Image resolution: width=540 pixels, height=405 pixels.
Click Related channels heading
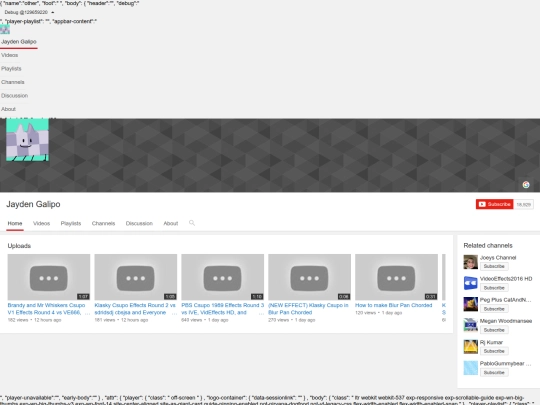pyautogui.click(x=488, y=246)
